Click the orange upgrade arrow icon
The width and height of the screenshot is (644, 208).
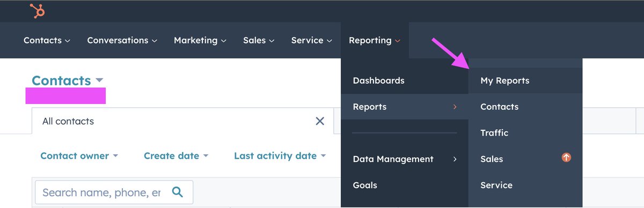566,158
